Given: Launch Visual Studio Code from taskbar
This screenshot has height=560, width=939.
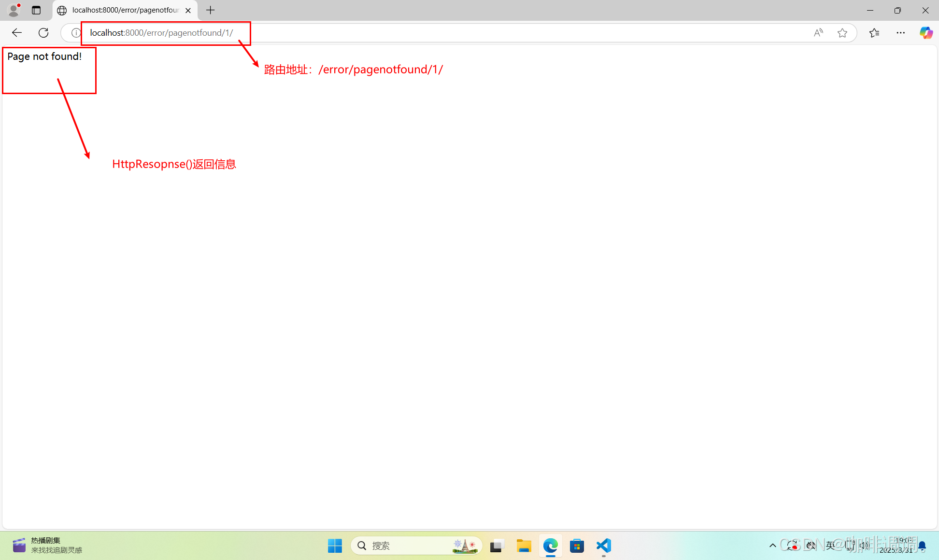Looking at the screenshot, I should click(x=604, y=546).
